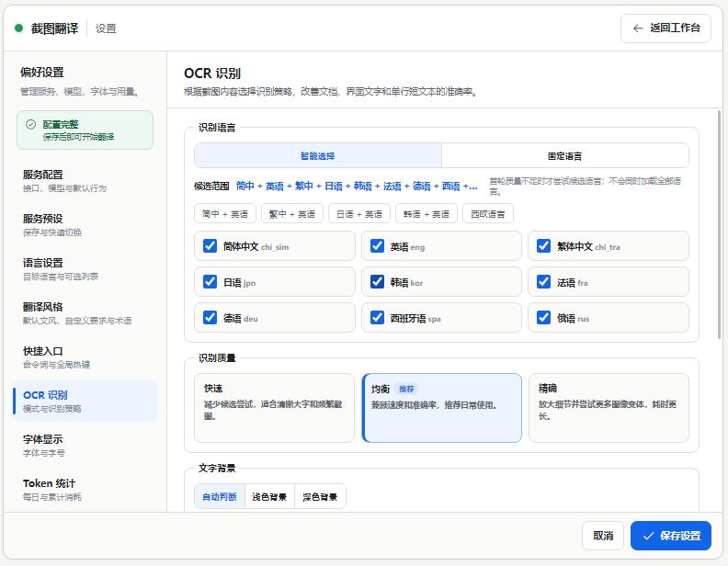
Task: Toggle the 俄语 rus checkbox
Action: [x=543, y=317]
